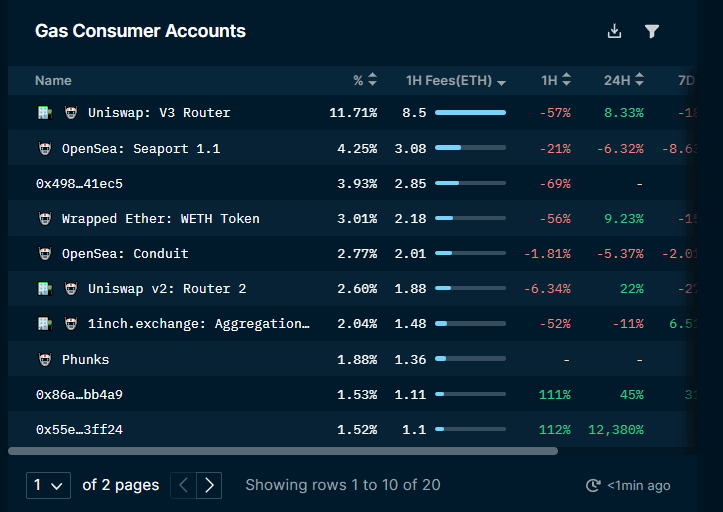Click mask icon beside OpenSea: Conduit
The width and height of the screenshot is (723, 512).
point(45,254)
